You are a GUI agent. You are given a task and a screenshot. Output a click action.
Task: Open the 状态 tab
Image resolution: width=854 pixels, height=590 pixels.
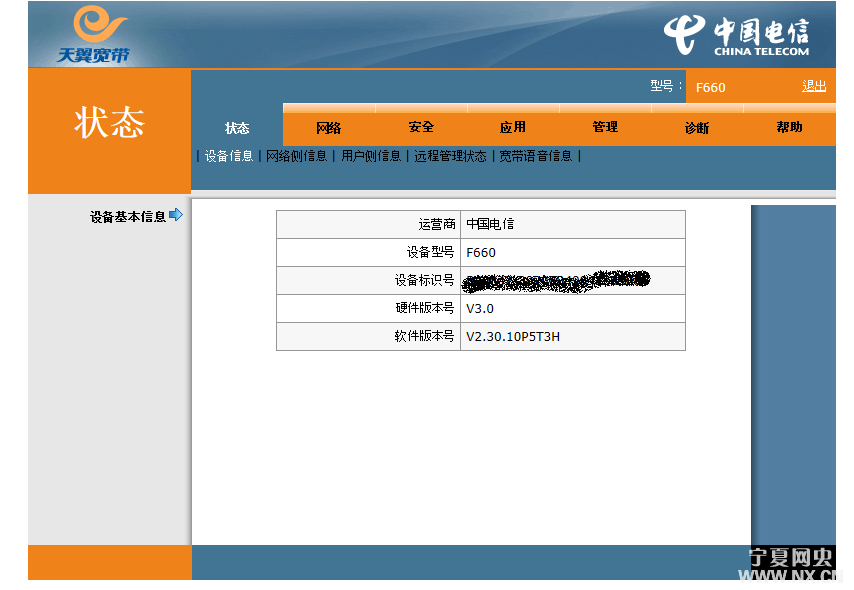coord(237,128)
